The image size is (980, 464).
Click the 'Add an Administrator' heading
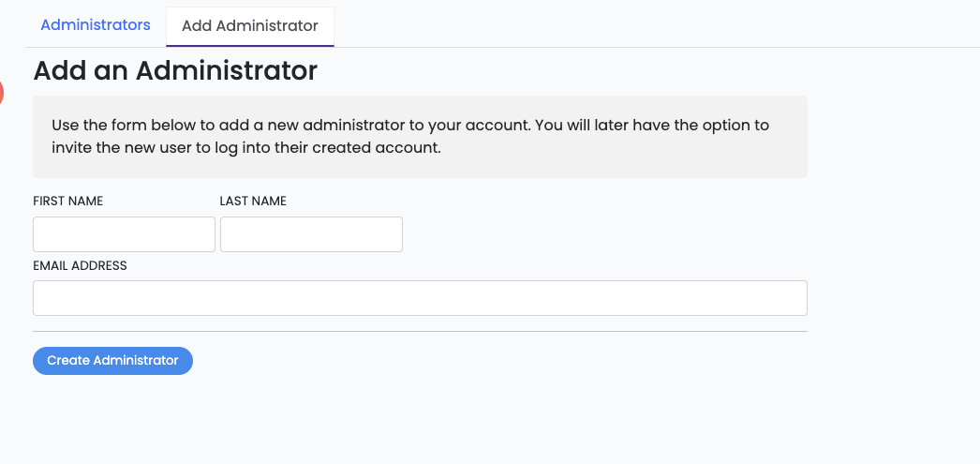pos(175,70)
